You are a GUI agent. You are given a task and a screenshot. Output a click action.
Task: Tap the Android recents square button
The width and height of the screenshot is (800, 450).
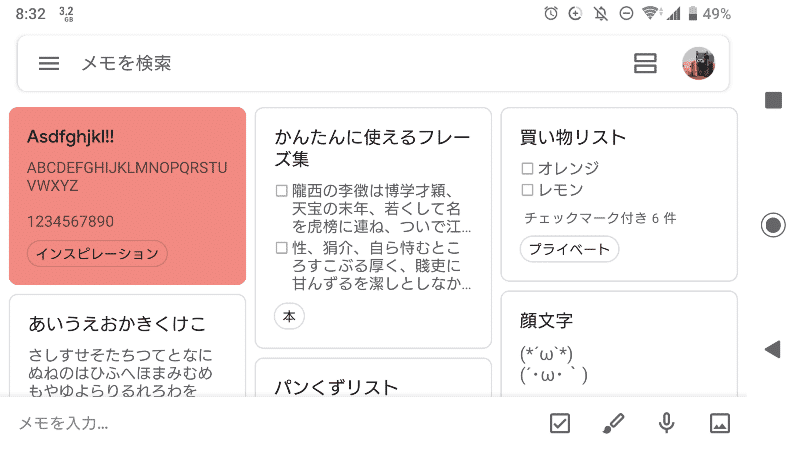[773, 100]
